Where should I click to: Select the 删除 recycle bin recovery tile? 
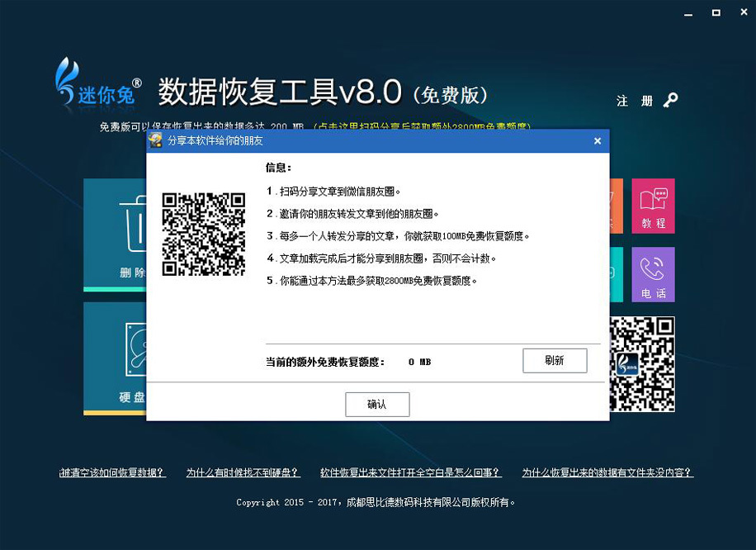pyautogui.click(x=116, y=235)
